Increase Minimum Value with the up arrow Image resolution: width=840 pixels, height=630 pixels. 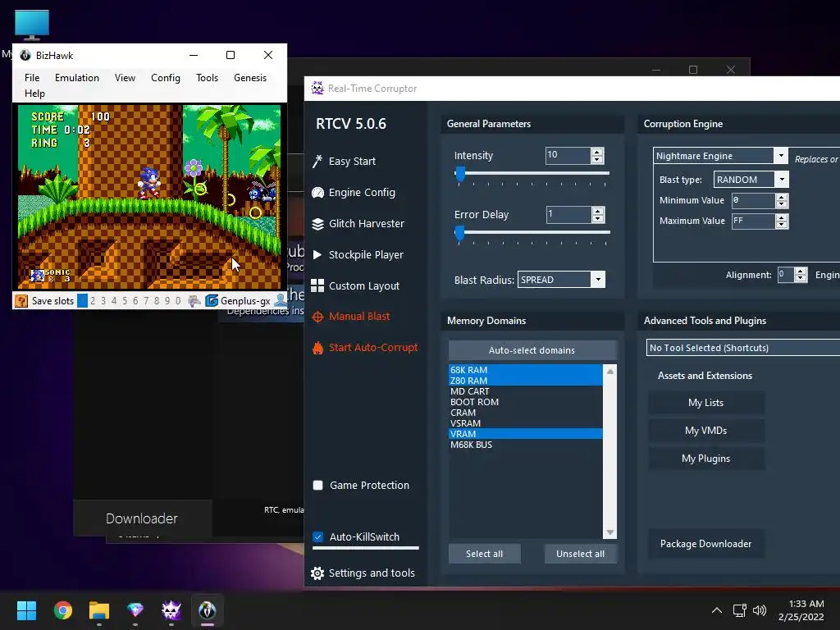[x=782, y=197]
